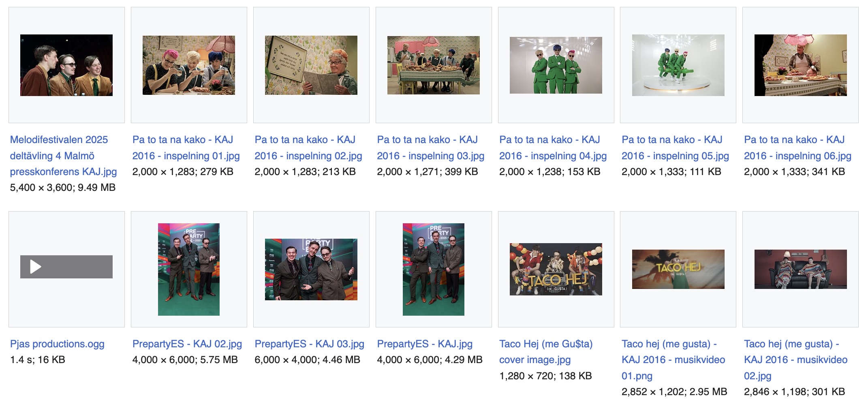Open PrepartyES KAJ 03 landscape thumbnail
The image size is (868, 402).
311,269
